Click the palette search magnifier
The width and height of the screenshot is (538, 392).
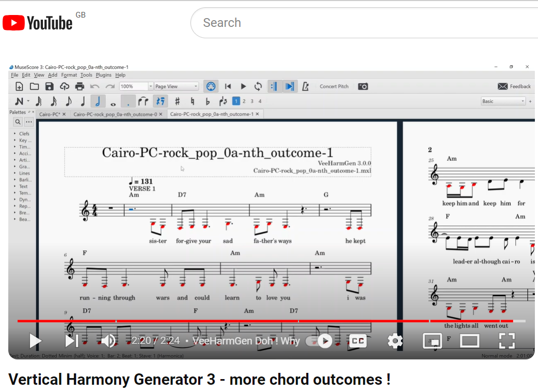[x=18, y=122]
